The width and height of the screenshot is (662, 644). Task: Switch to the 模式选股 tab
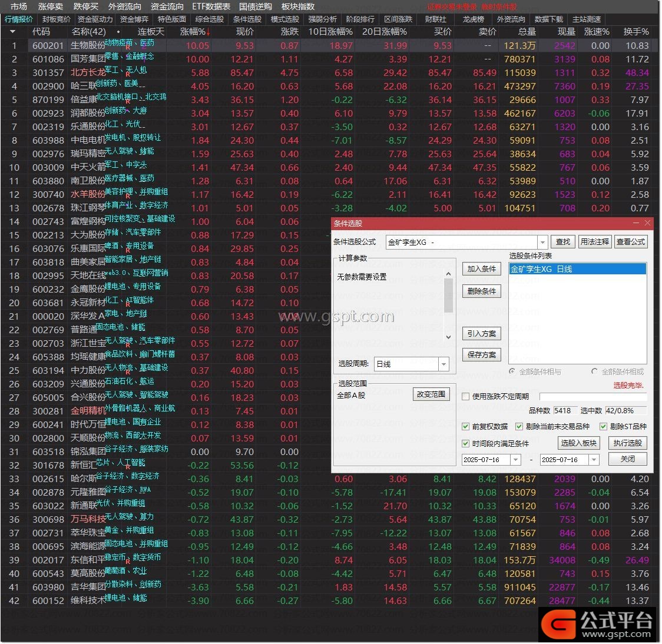[x=284, y=19]
